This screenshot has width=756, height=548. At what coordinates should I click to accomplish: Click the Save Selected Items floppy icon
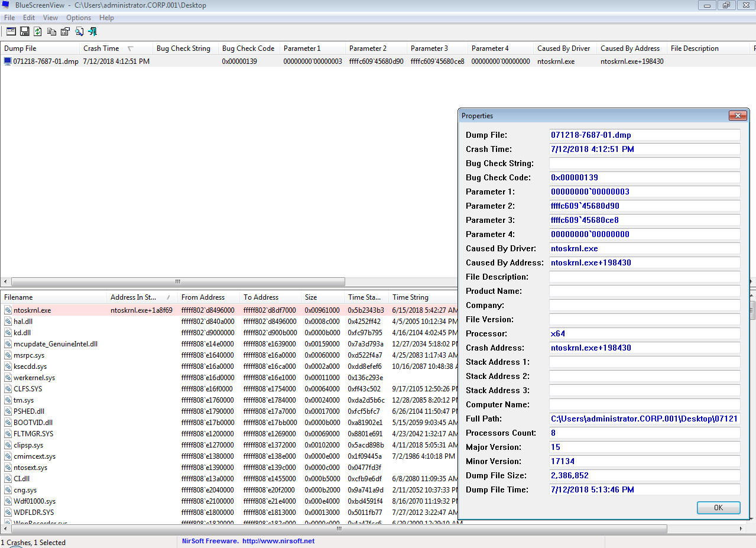tap(25, 31)
